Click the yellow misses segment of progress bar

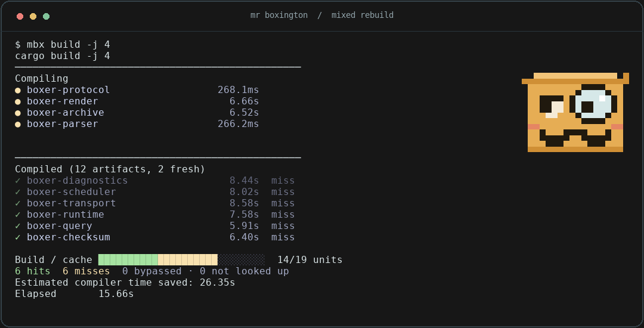188,260
